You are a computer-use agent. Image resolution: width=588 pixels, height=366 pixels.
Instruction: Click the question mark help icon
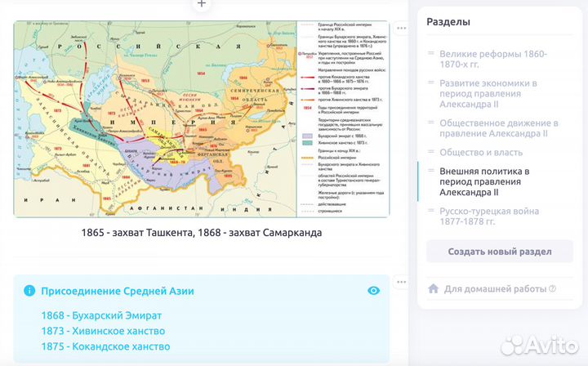pyautogui.click(x=552, y=288)
